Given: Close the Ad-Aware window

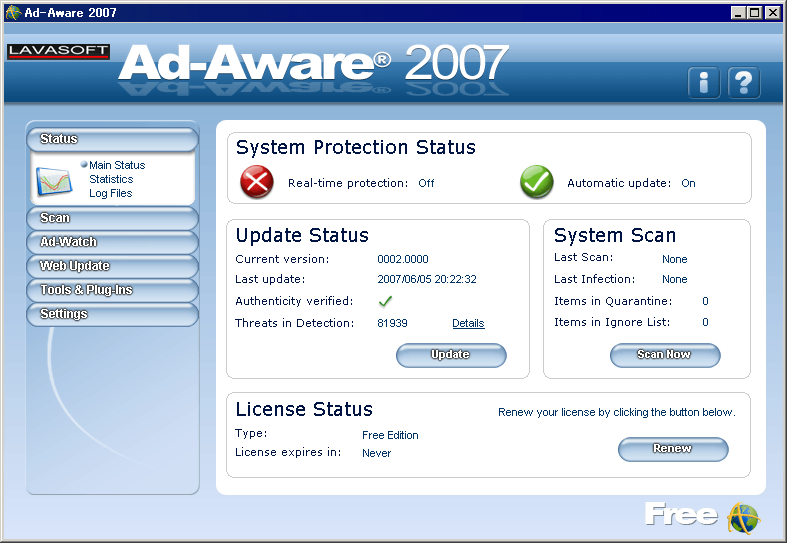Looking at the screenshot, I should [x=772, y=13].
